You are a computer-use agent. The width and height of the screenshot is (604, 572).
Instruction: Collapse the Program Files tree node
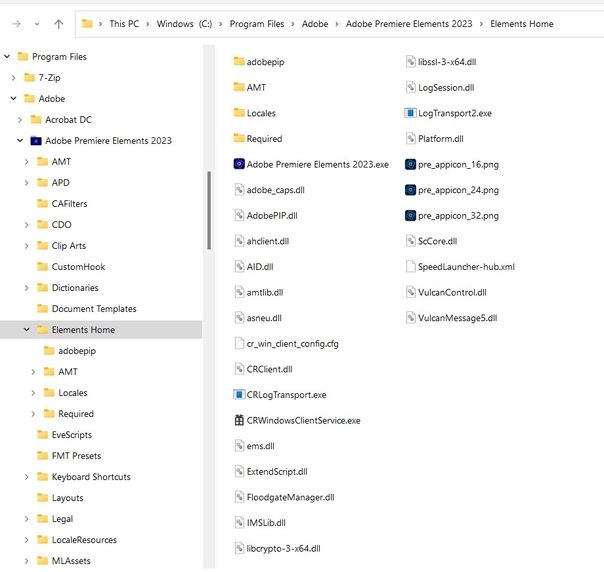pos(7,57)
